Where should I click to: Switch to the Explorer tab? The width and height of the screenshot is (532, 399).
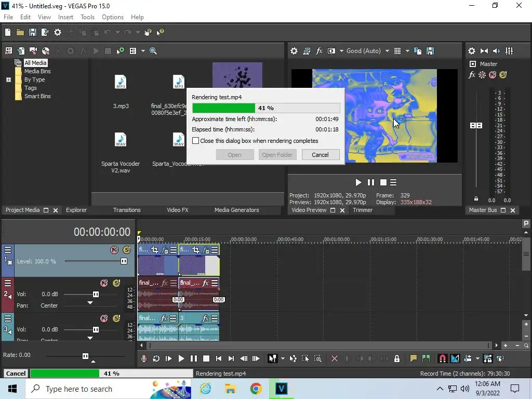(x=76, y=210)
